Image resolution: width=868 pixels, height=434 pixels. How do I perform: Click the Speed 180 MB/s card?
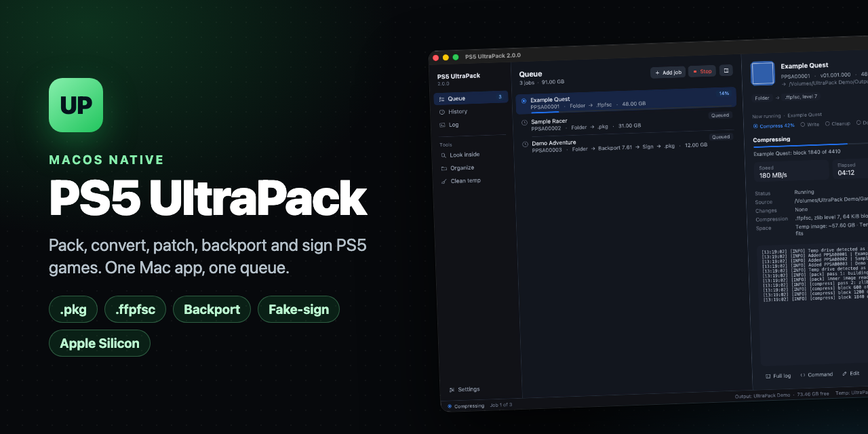tap(791, 172)
